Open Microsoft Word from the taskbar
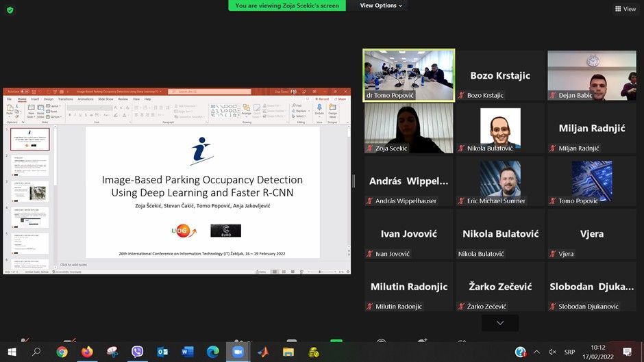Screen dimensions: 644x362 pos(188,352)
